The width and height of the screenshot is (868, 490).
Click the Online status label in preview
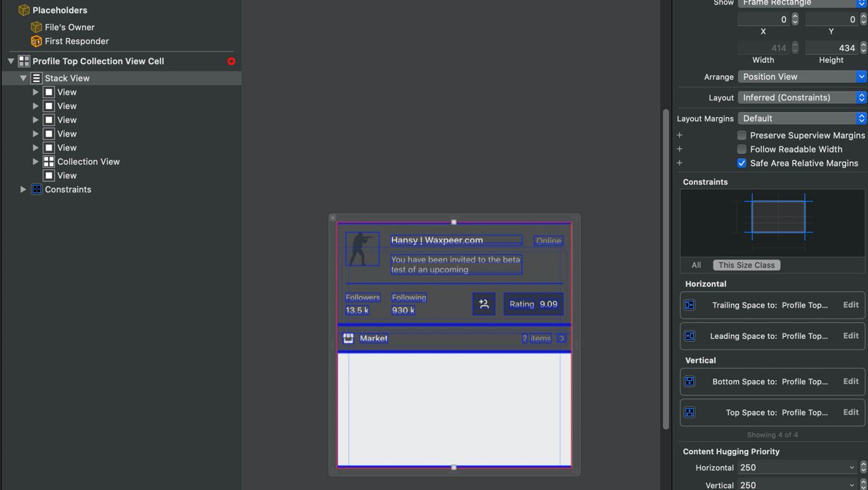[x=549, y=241]
